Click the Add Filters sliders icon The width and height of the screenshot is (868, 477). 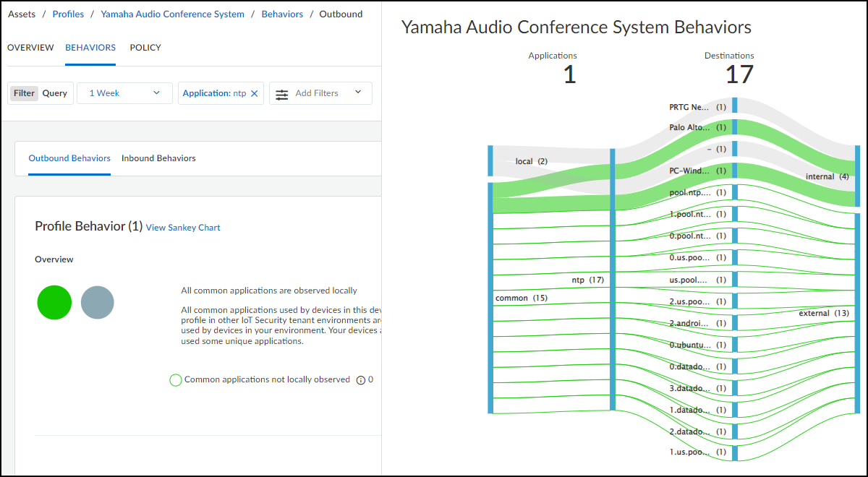tap(281, 94)
